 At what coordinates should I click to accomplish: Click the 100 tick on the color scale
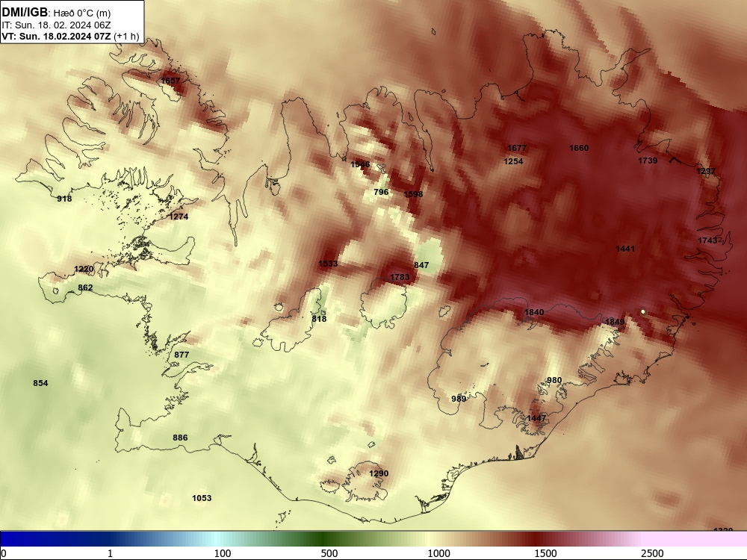click(223, 553)
